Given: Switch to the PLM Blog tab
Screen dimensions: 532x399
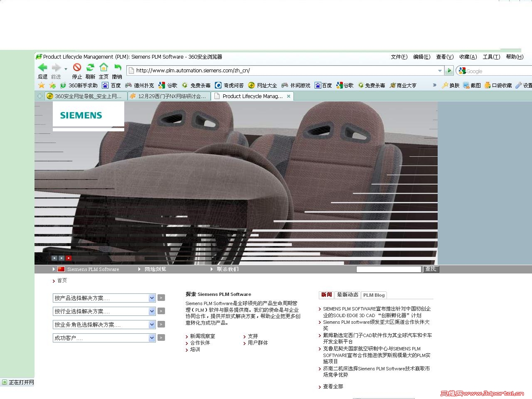Looking at the screenshot, I should tap(374, 295).
